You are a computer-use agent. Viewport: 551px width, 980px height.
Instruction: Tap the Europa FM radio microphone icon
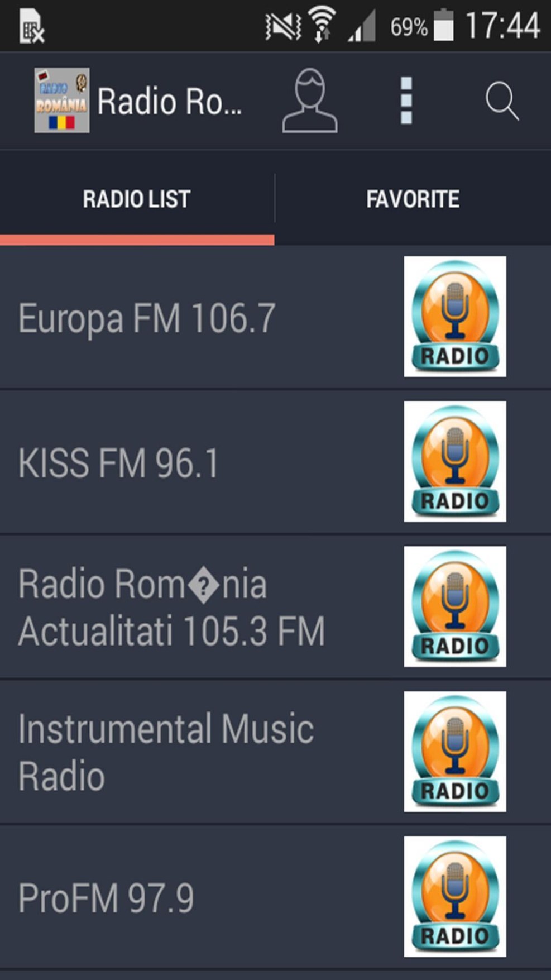455,316
